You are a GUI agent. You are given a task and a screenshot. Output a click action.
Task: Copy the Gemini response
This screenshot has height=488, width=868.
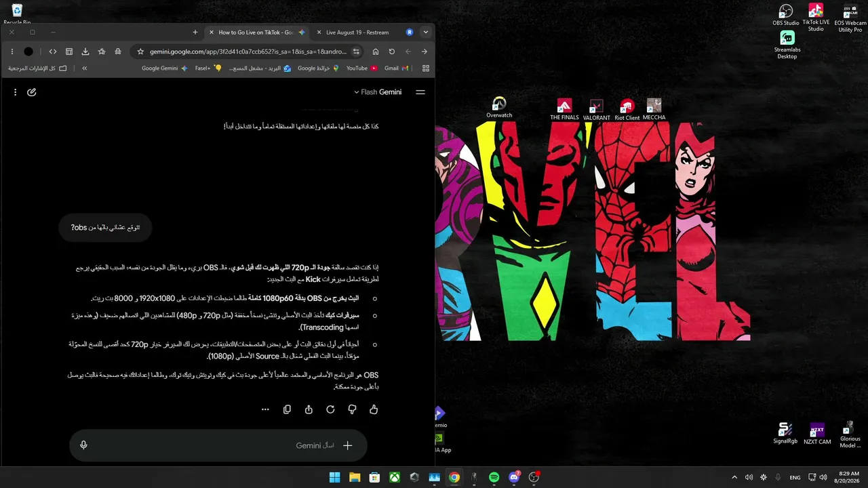coord(287,409)
